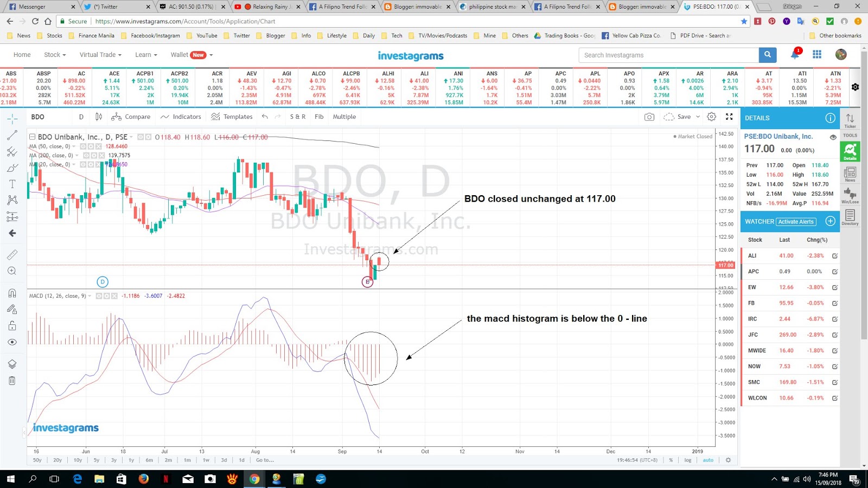Click the back arrow in drawing toolbar
The width and height of the screenshot is (868, 488).
tap(12, 233)
